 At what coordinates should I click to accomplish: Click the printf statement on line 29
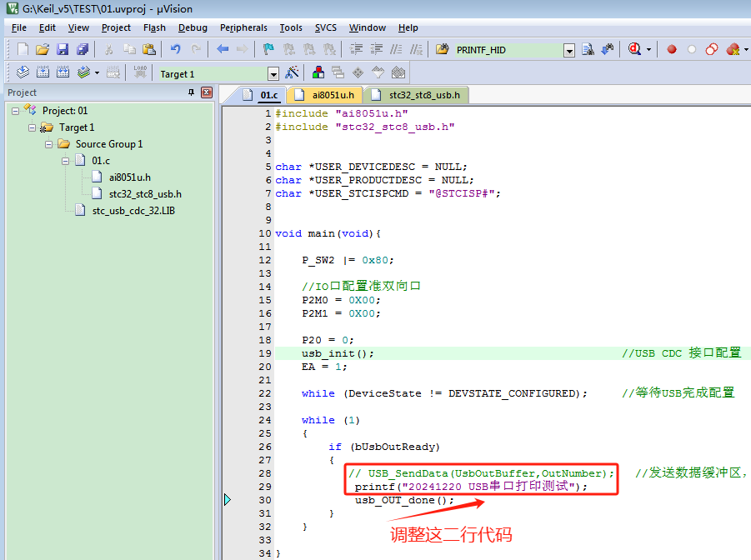click(x=471, y=487)
